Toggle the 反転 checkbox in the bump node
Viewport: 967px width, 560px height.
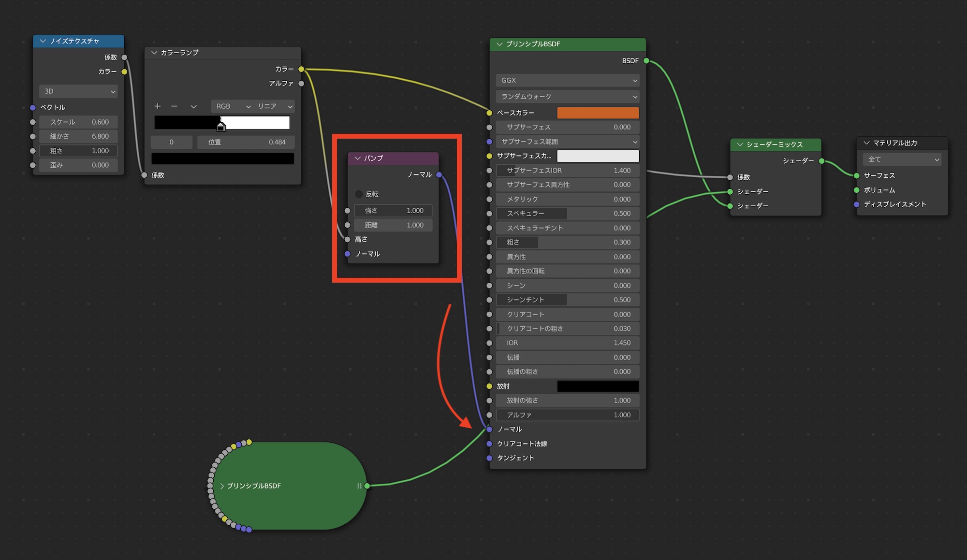click(359, 194)
